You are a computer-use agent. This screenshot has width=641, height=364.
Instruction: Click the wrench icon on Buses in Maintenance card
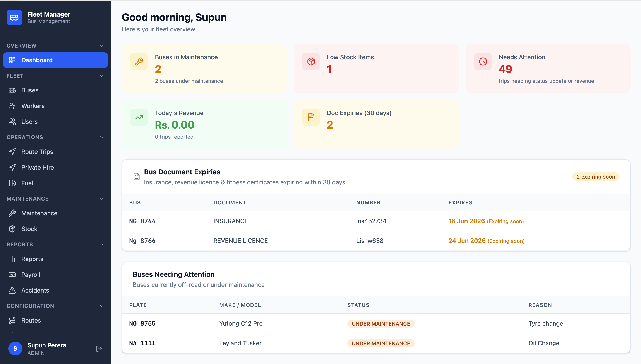click(x=139, y=61)
